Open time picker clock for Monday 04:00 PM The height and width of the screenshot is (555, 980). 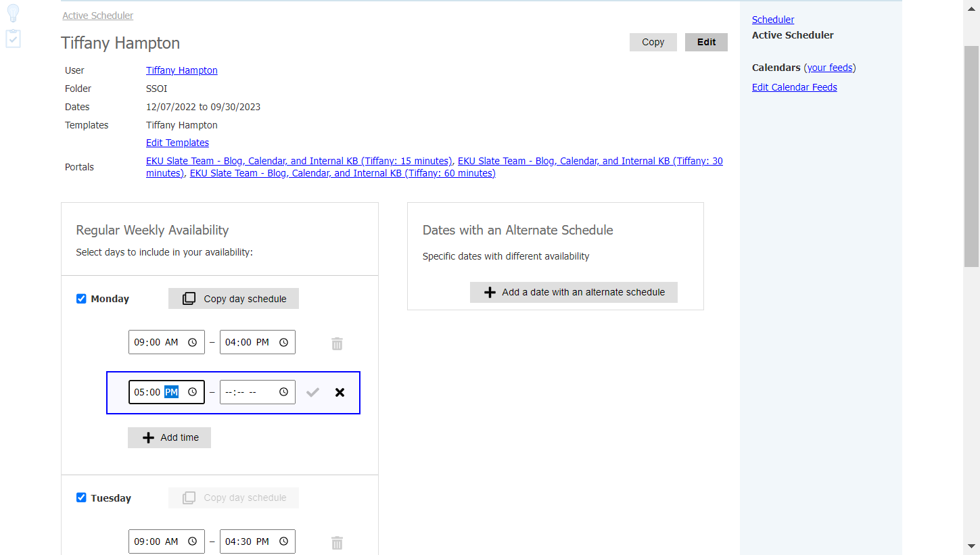283,342
